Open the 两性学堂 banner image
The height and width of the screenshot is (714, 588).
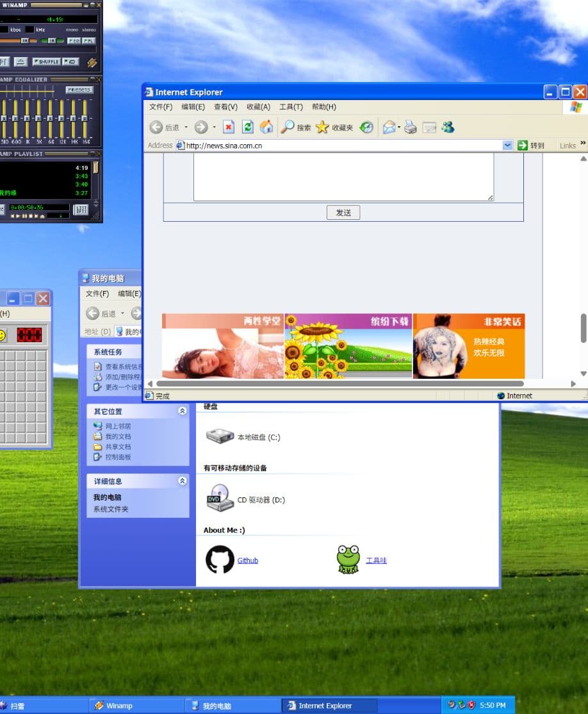222,346
